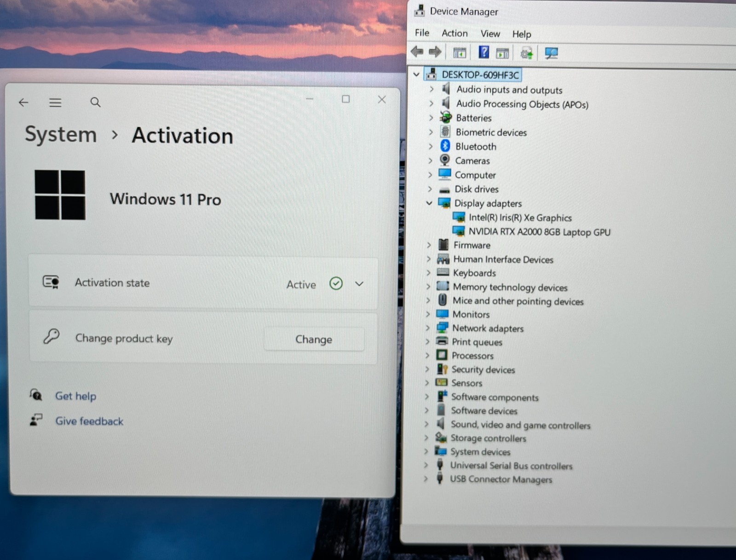Viewport: 736px width, 560px height.
Task: Maximize the Settings window
Action: click(x=346, y=99)
